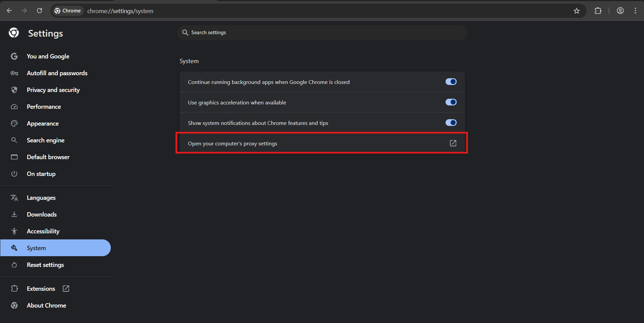The width and height of the screenshot is (644, 323).
Task: Click the shield icon for Privacy
Action: coord(14,90)
